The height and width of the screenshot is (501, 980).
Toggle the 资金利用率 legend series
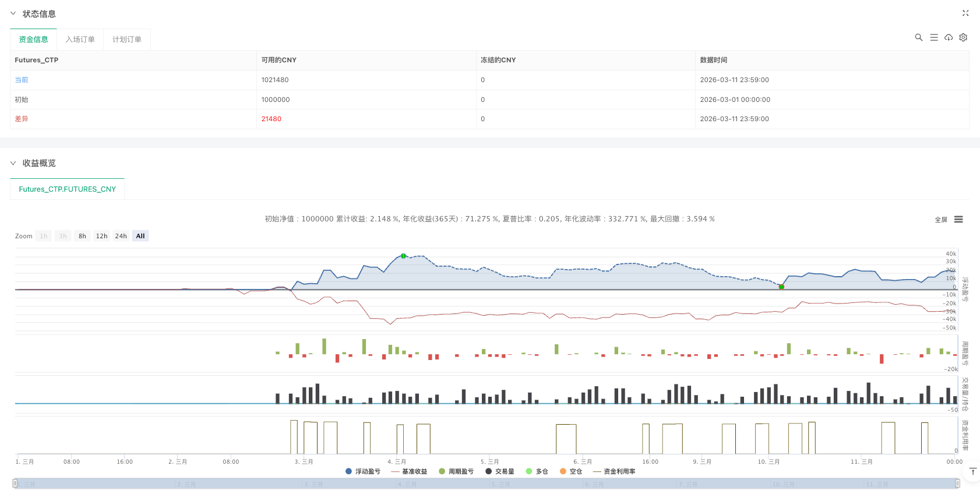(x=614, y=471)
